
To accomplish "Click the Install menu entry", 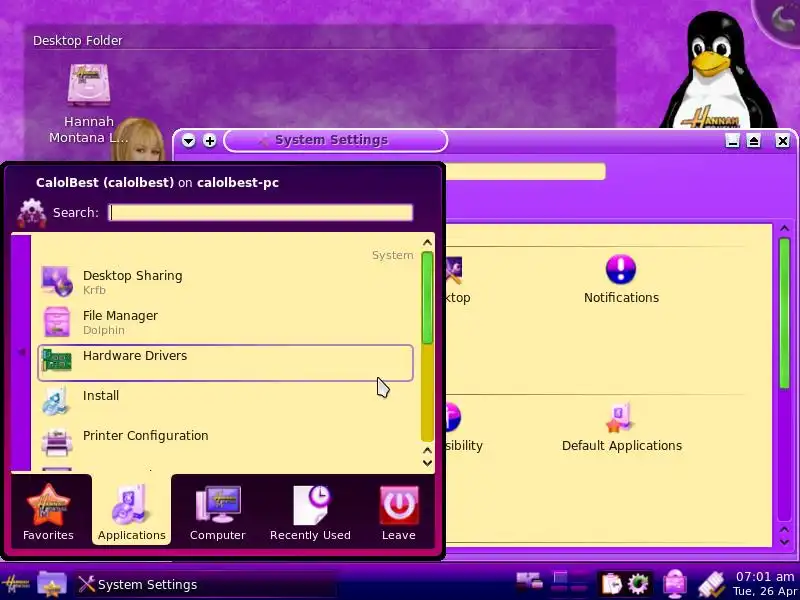I will (225, 403).
